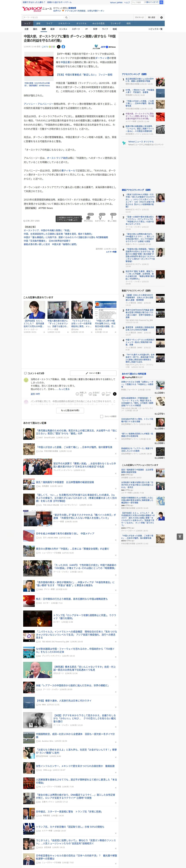Click the 新しい視点 exclamation reaction
The width and height of the screenshot is (186, 868).
pos(112,218)
